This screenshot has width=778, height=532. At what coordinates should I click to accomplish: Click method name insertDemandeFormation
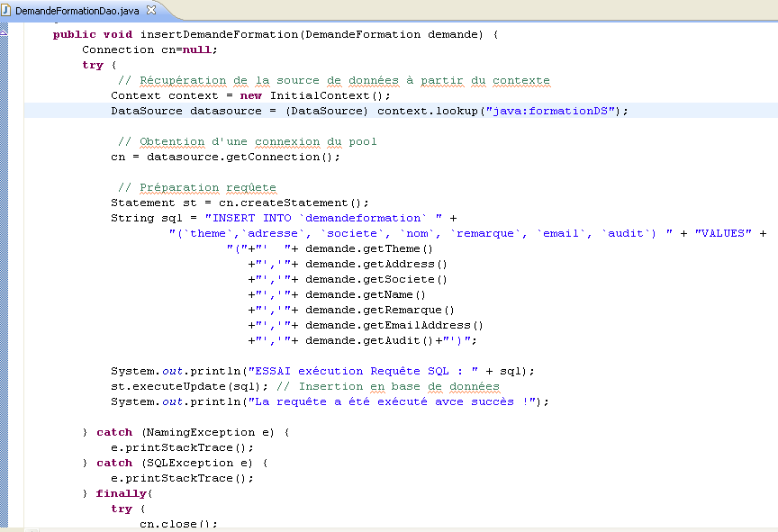pos(219,34)
